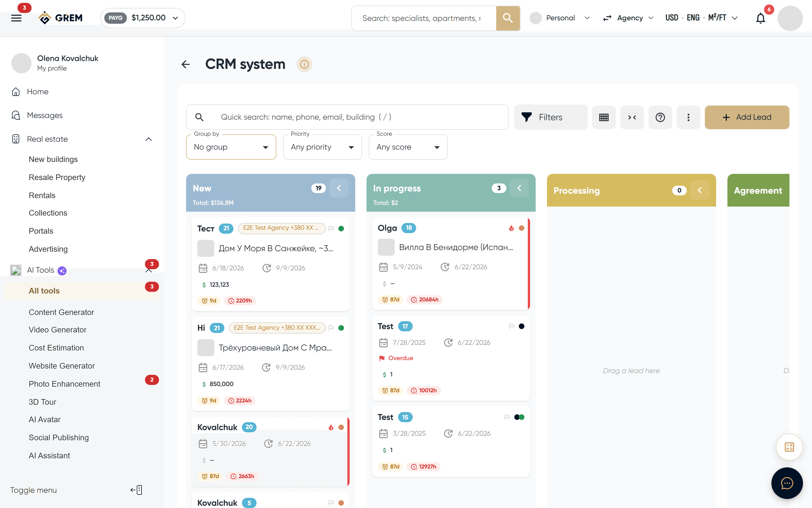Open the chat support bubble
Image resolution: width=812 pixels, height=508 pixels.
click(x=787, y=483)
